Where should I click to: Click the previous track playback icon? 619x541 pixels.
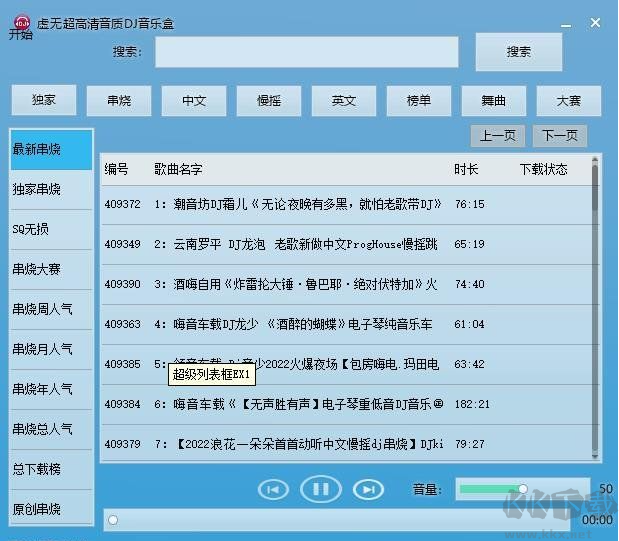pyautogui.click(x=273, y=489)
